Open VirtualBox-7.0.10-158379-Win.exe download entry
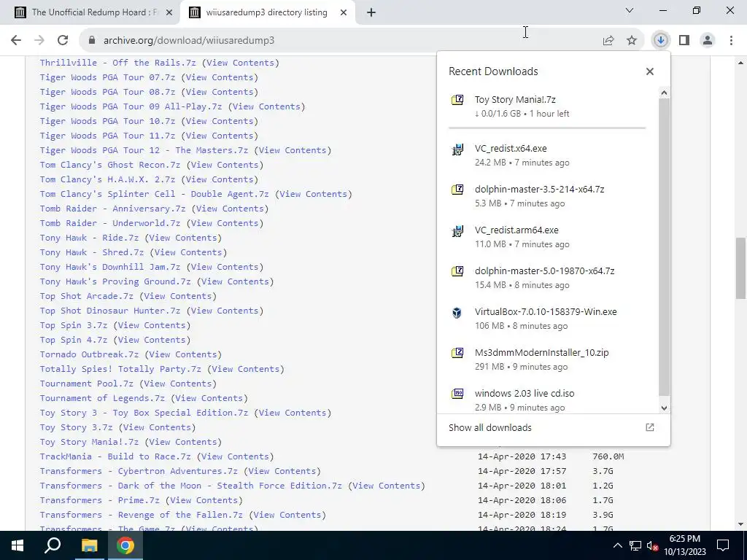 coord(547,319)
